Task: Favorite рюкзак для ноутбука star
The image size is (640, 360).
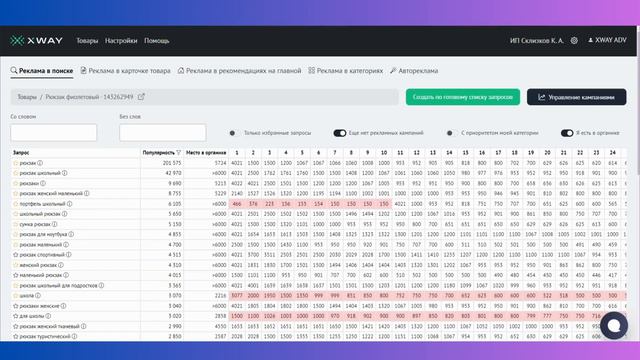Action: (x=16, y=234)
